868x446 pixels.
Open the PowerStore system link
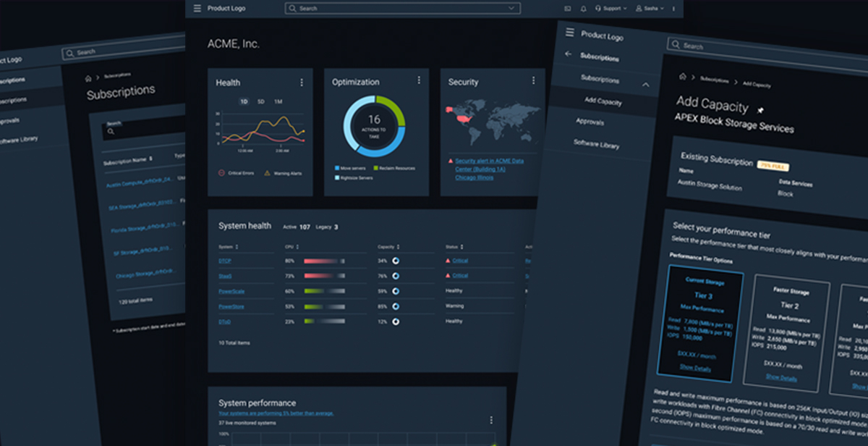click(230, 306)
